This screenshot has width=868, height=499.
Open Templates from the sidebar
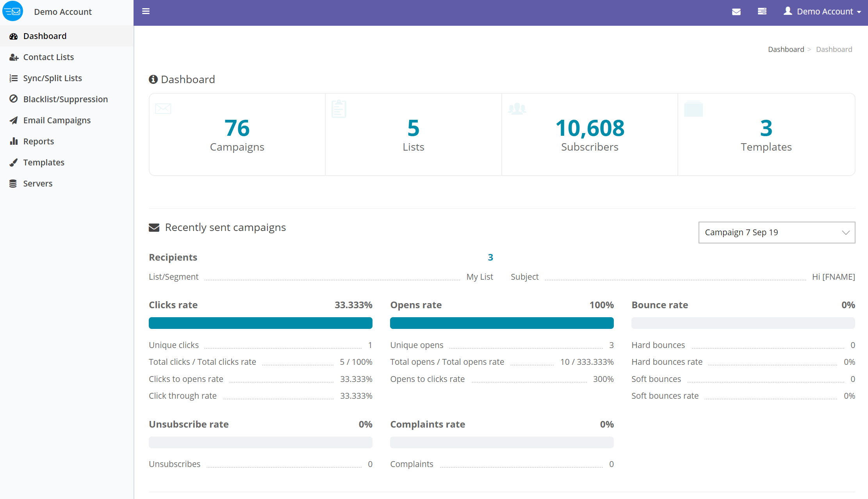click(x=67, y=162)
